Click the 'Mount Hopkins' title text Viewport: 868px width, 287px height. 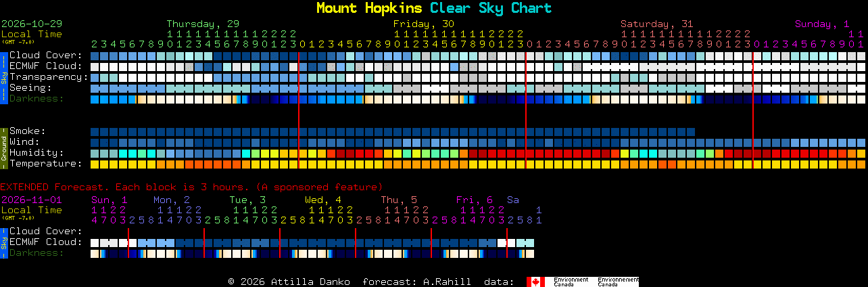coord(370,8)
